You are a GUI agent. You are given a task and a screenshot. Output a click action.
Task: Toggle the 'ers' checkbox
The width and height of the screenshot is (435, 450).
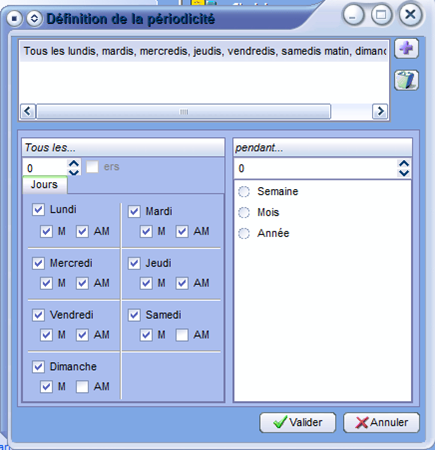click(92, 167)
